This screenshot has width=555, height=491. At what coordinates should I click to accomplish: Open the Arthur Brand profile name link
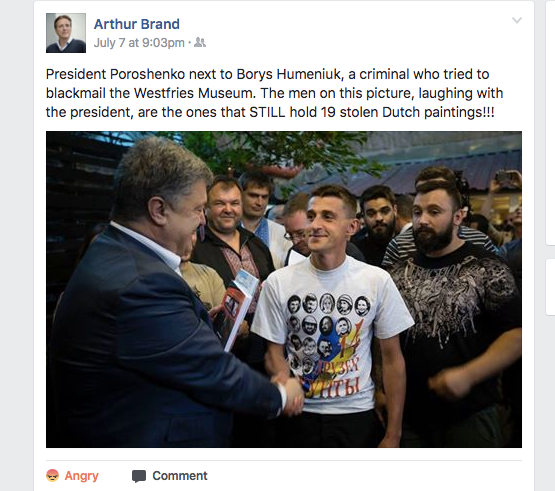(x=137, y=24)
